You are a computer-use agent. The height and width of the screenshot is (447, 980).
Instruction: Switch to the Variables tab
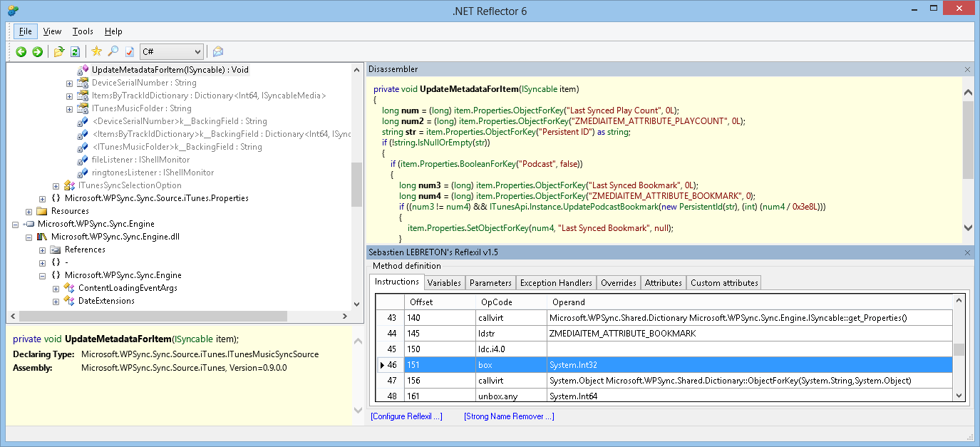[x=444, y=283]
